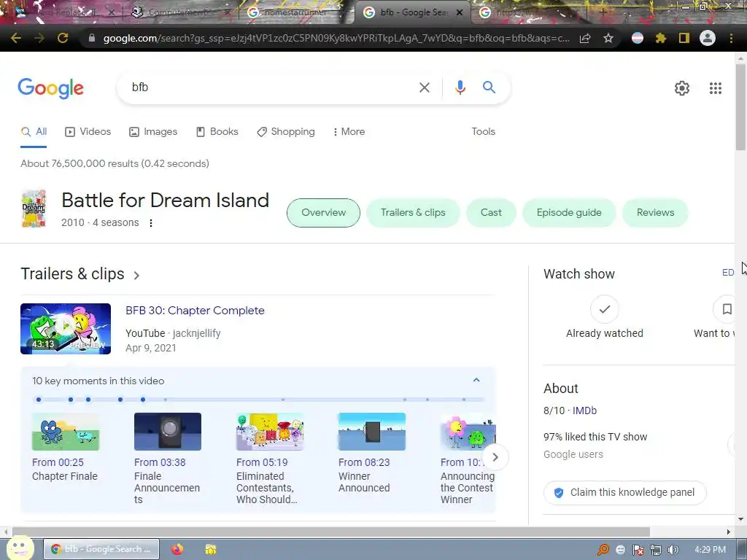Open the Battle for Dream Island poster
The width and height of the screenshot is (747, 560).
(x=34, y=208)
